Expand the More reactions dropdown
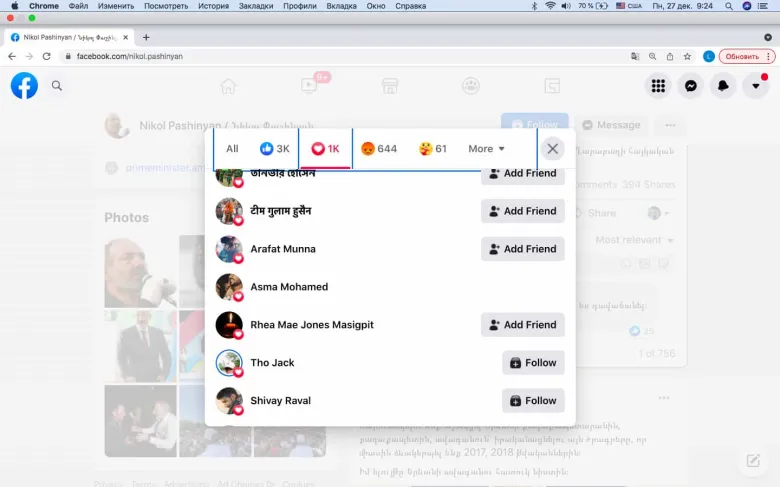Viewport: 780px width, 487px height. point(486,149)
